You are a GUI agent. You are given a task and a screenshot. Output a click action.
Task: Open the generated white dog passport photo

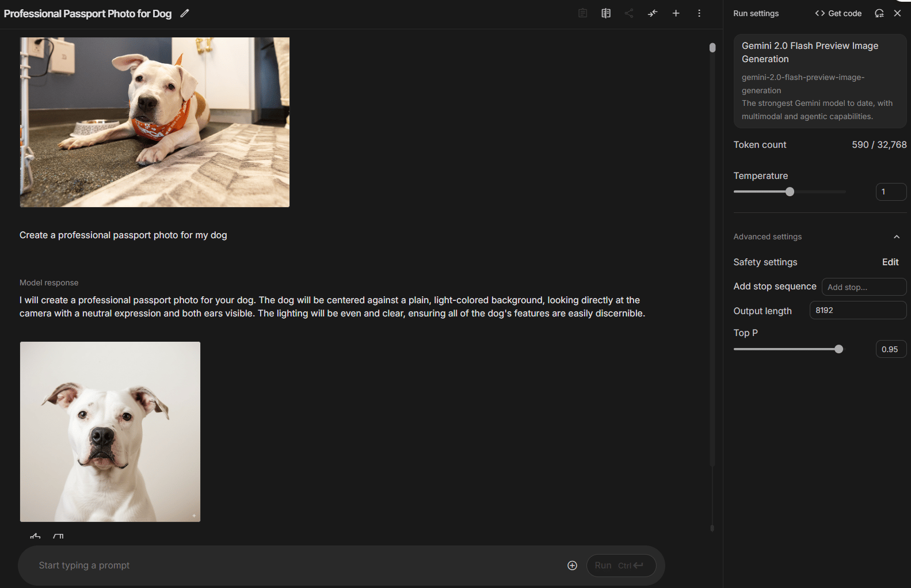[110, 432]
